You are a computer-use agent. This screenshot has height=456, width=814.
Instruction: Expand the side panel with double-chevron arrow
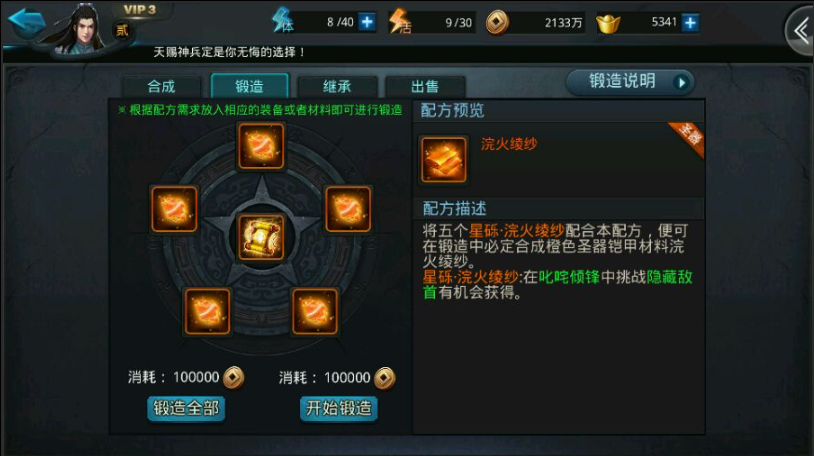click(800, 31)
